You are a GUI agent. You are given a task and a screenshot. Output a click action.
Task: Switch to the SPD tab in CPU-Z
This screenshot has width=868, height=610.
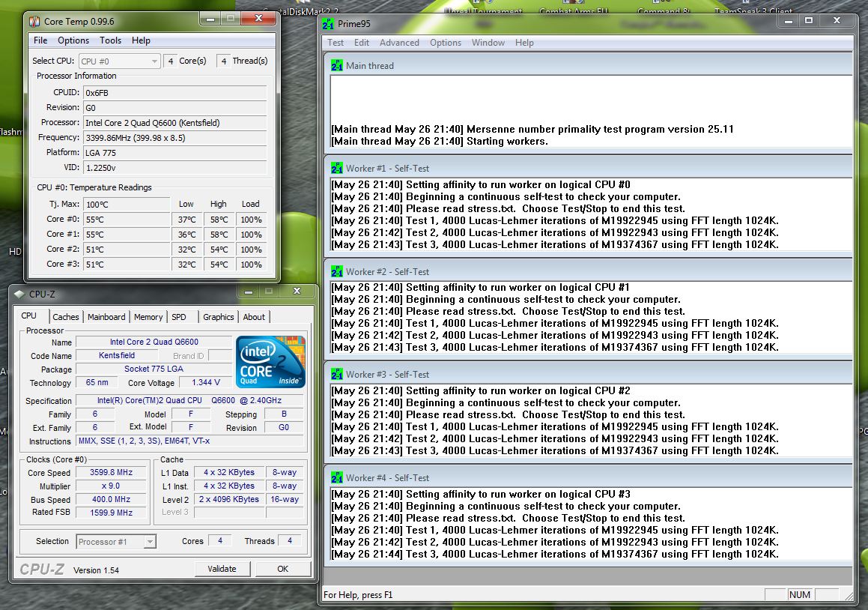pos(180,316)
